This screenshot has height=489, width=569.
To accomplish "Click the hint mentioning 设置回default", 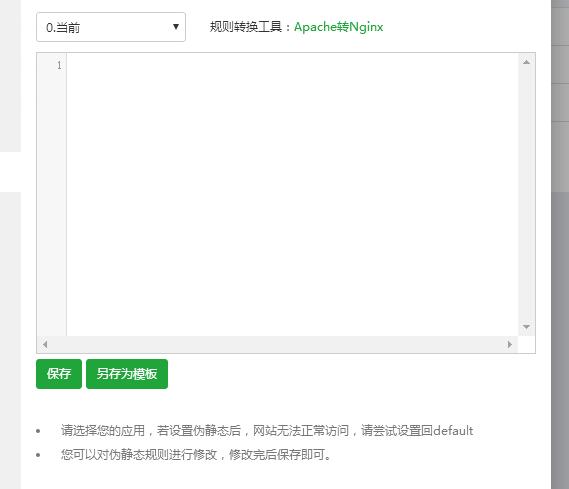I will [267, 431].
